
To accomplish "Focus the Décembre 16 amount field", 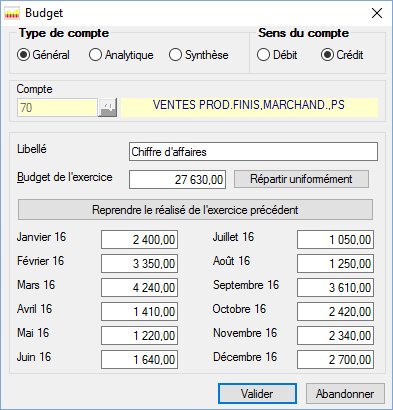I will [x=335, y=359].
